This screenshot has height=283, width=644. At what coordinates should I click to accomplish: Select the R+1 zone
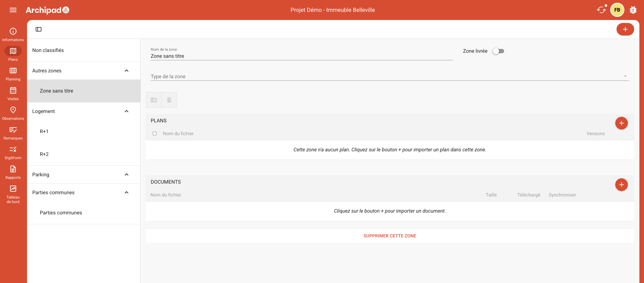click(x=44, y=131)
